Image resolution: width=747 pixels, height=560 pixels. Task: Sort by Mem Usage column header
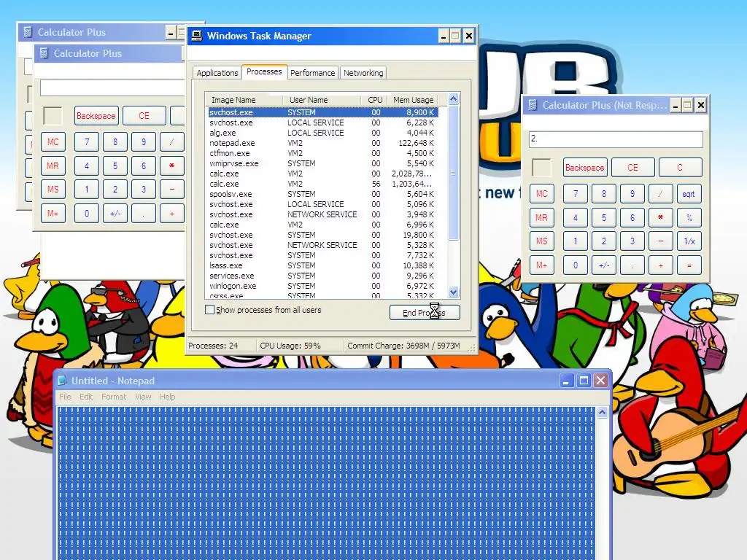(x=413, y=100)
